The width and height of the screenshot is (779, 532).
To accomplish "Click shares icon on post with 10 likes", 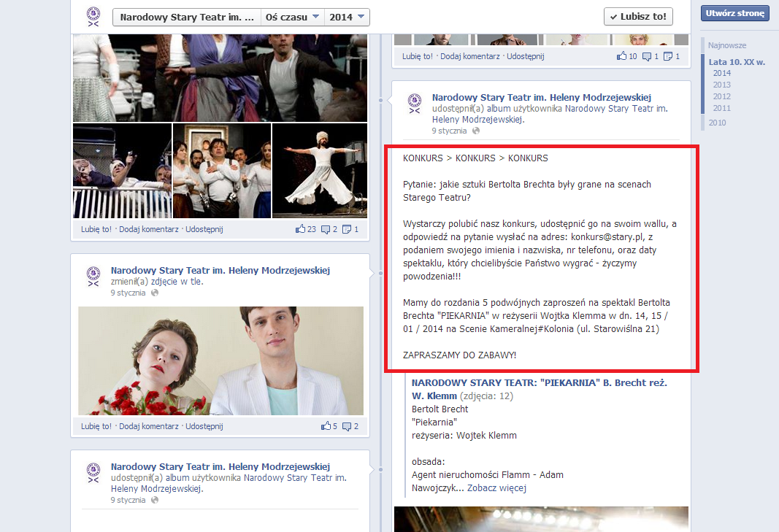I will click(668, 57).
